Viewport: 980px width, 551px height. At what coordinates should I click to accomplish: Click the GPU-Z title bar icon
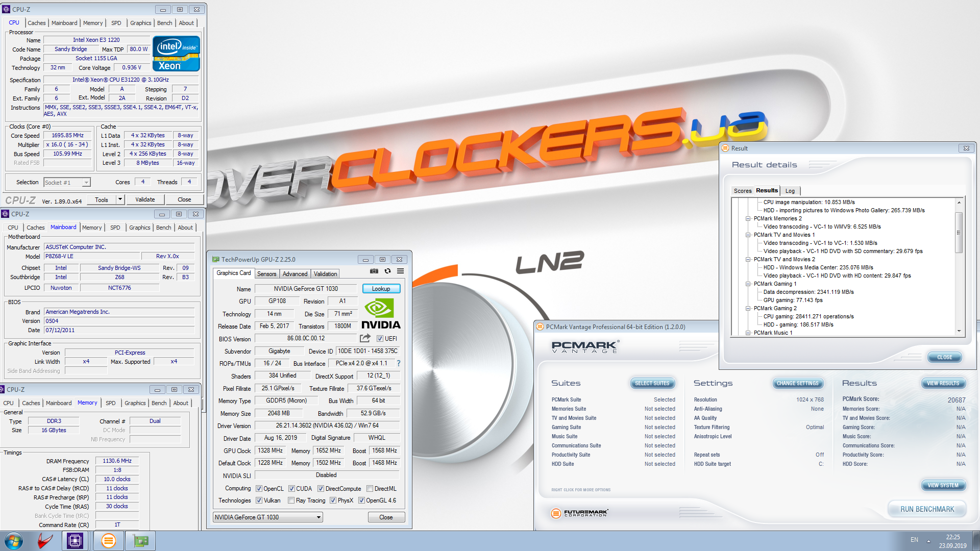(216, 260)
